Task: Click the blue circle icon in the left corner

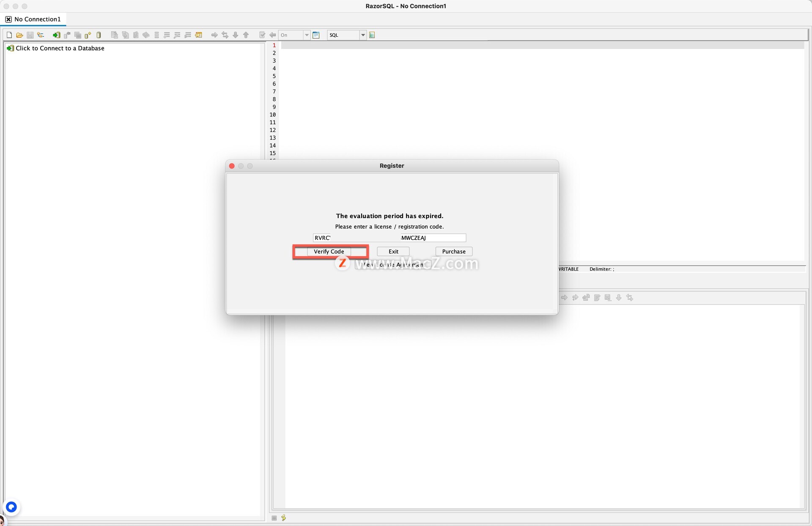Action: tap(11, 507)
